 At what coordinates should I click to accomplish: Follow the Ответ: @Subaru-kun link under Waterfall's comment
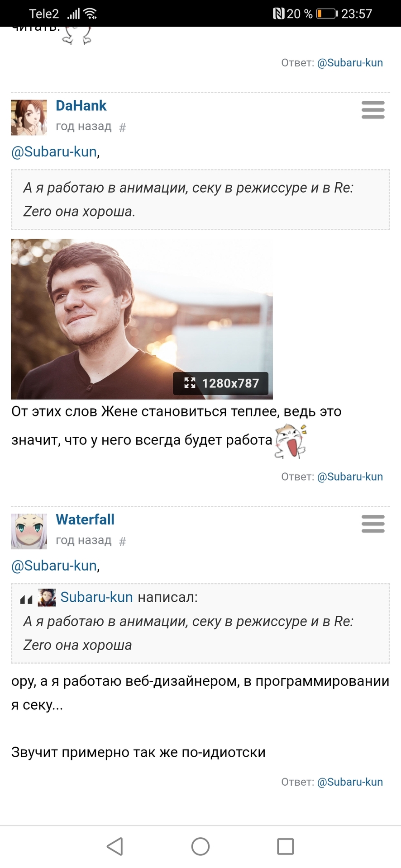(x=350, y=782)
